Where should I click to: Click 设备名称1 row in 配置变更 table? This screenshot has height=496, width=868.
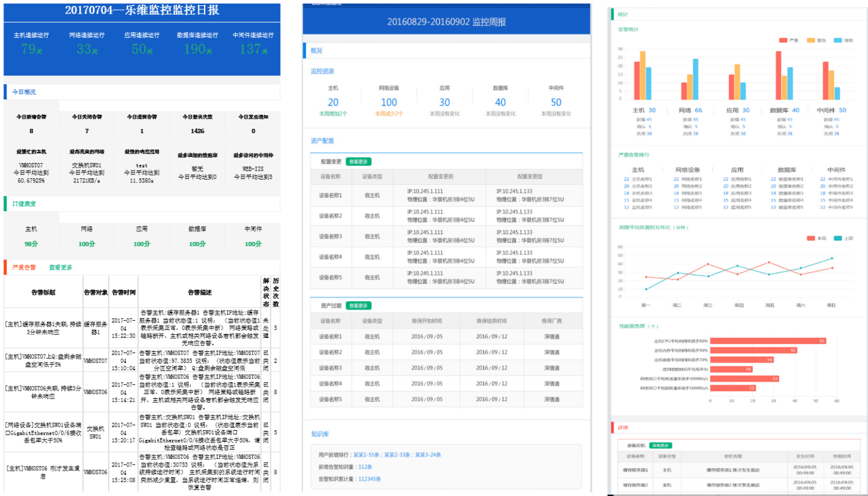pos(446,195)
